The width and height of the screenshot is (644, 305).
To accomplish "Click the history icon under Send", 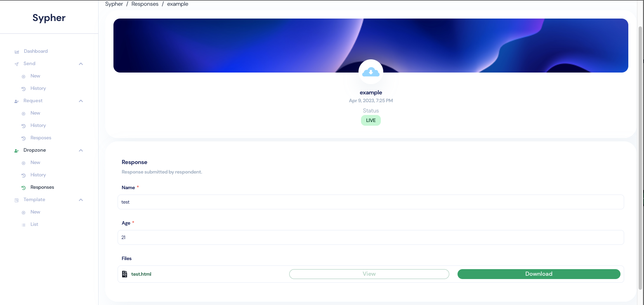I will (x=24, y=89).
